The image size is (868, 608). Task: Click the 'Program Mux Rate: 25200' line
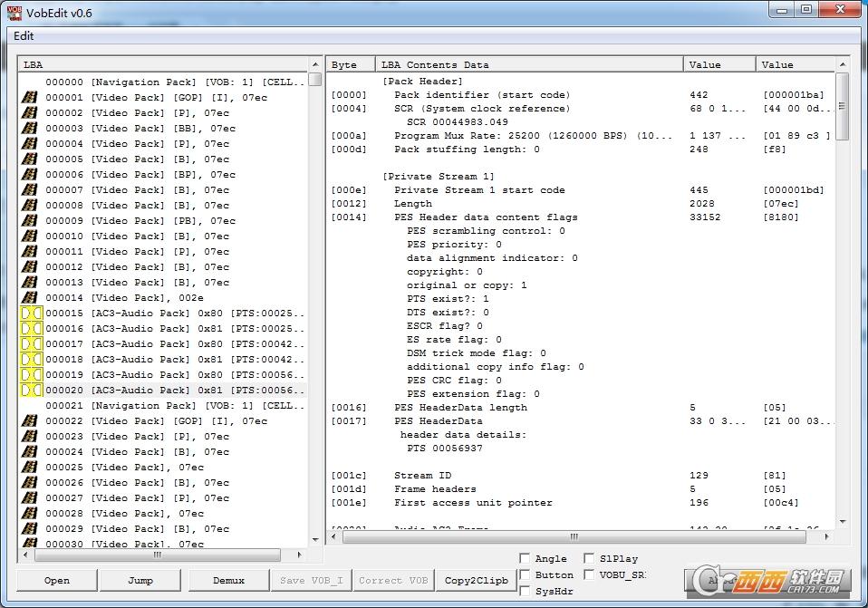tap(533, 136)
